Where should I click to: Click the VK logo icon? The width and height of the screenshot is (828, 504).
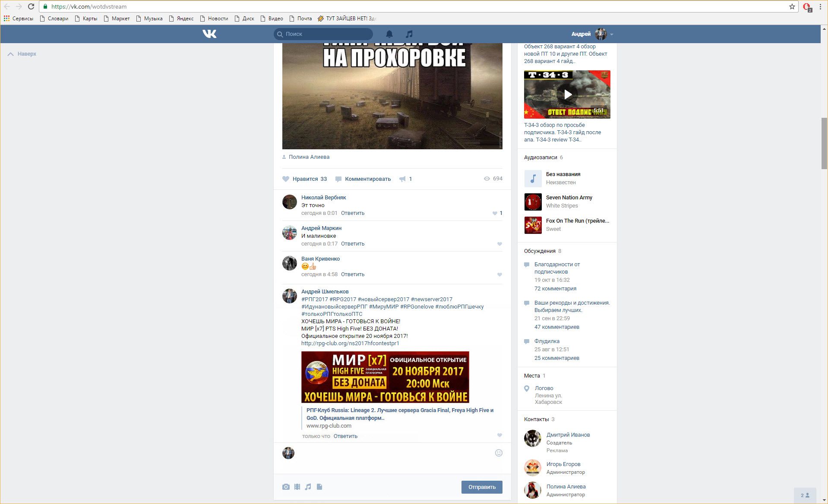pos(209,34)
